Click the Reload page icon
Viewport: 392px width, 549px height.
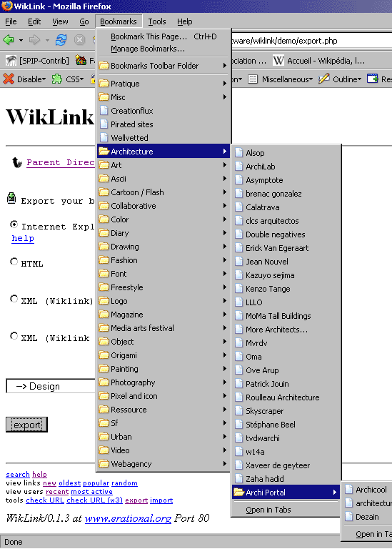[x=61, y=40]
